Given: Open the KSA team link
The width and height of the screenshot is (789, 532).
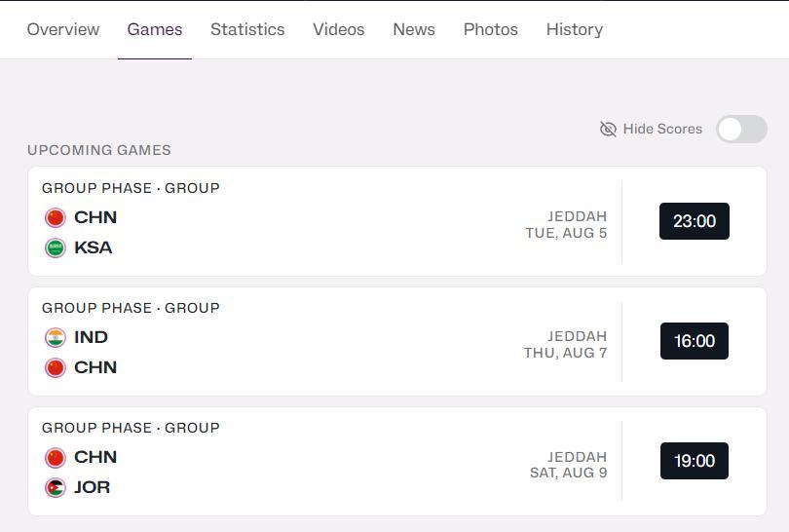Looking at the screenshot, I should [94, 247].
